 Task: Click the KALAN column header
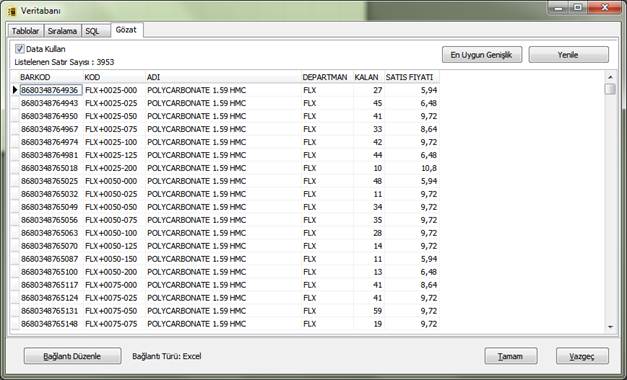(369, 77)
